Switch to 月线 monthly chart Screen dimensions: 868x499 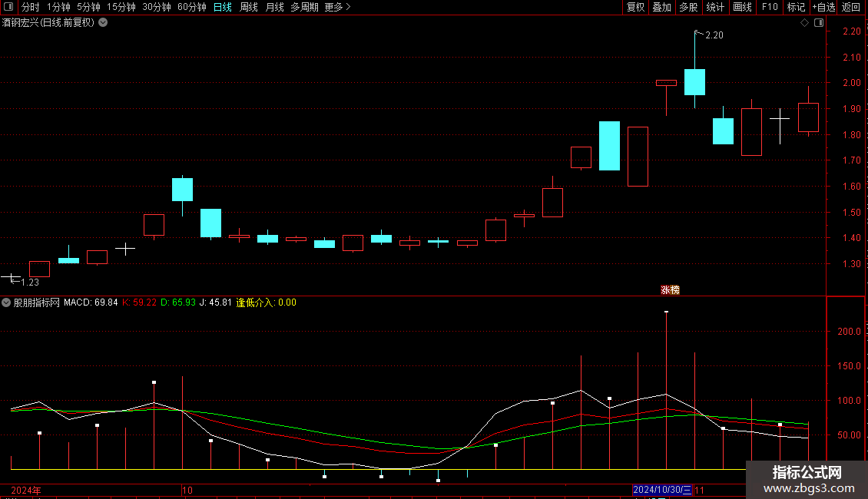274,7
